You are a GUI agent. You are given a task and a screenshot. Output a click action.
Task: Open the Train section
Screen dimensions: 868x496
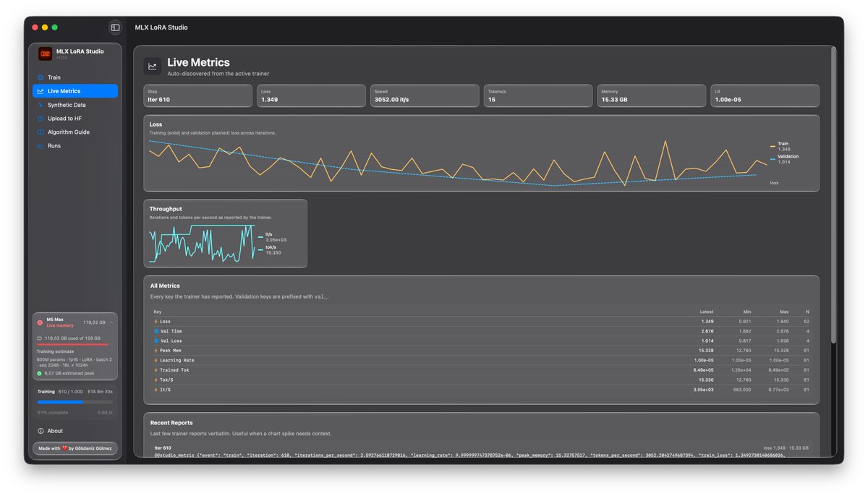(75, 77)
